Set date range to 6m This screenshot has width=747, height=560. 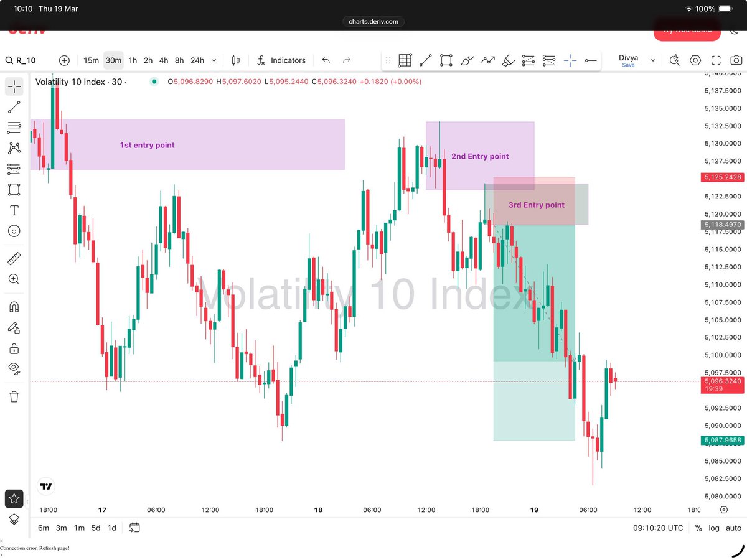pos(44,528)
